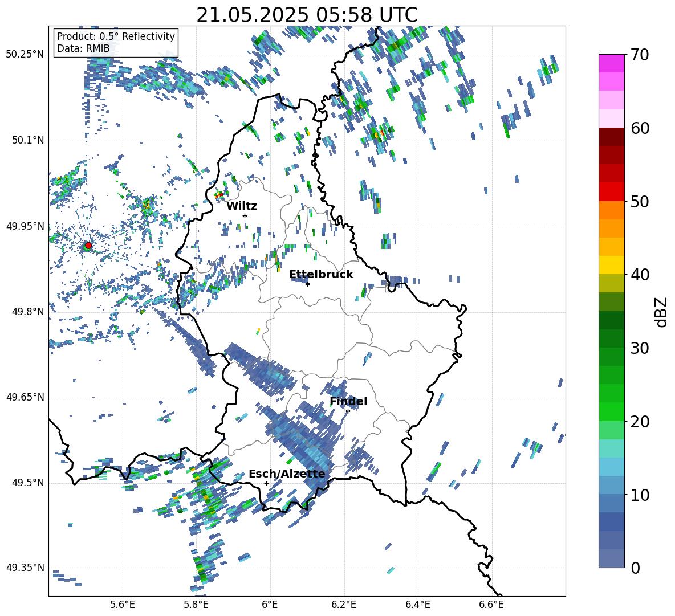Click the 10 tick on the colorbar
The width and height of the screenshot is (675, 616).
click(640, 495)
